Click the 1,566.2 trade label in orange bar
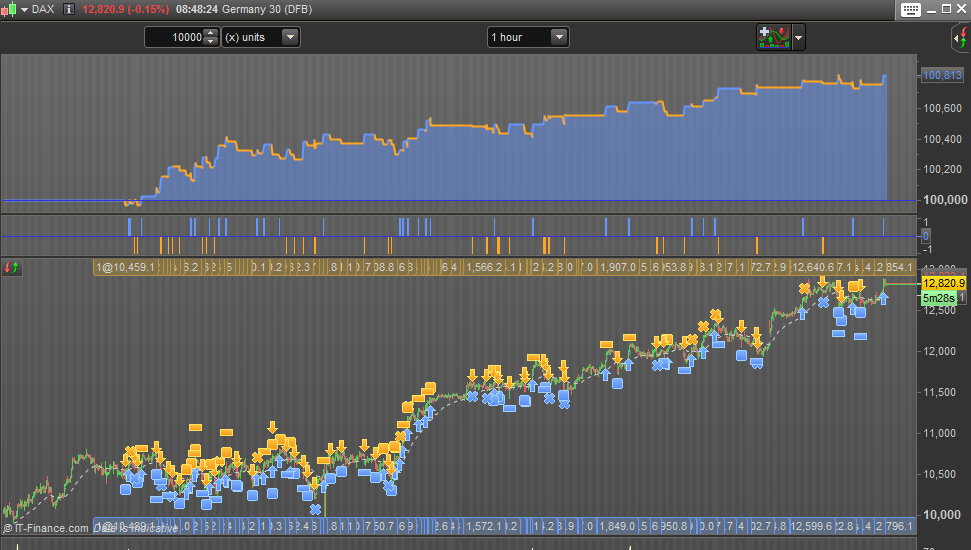This screenshot has width=971, height=550. coord(484,267)
